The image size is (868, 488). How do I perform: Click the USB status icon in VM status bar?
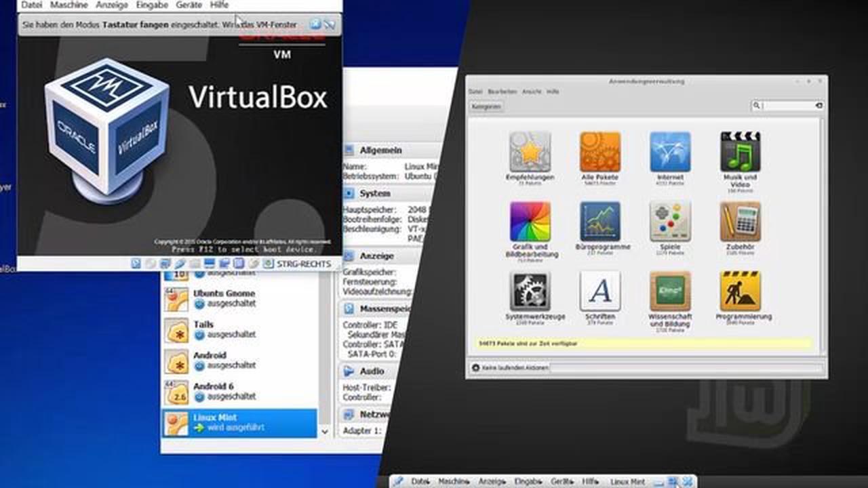click(179, 264)
